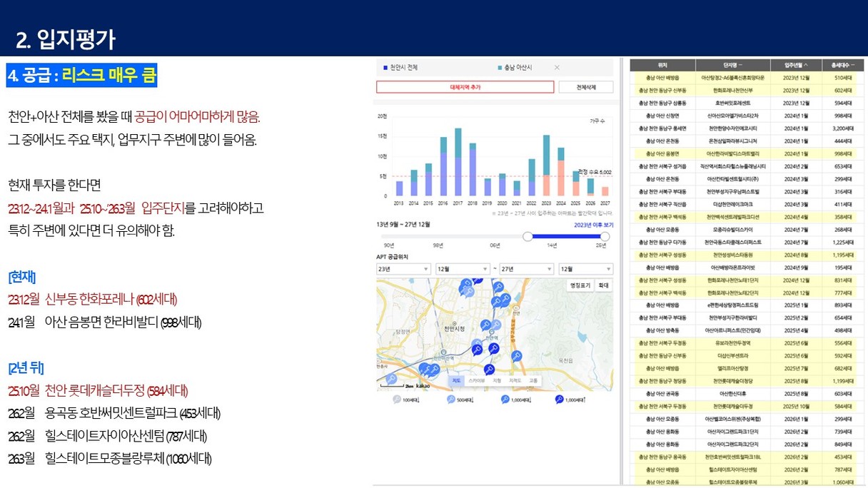Click the 2. 입지평가 slide title
868x488 pixels.
pos(66,39)
